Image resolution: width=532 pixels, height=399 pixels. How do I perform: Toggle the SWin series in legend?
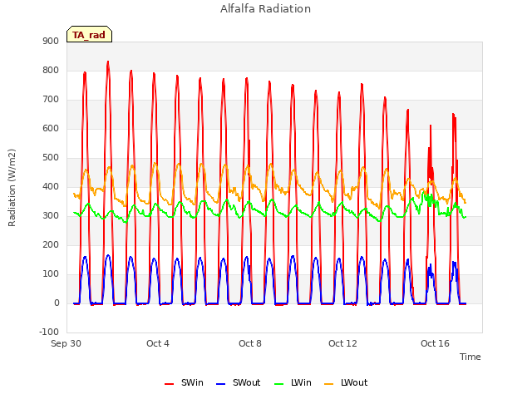point(184,382)
